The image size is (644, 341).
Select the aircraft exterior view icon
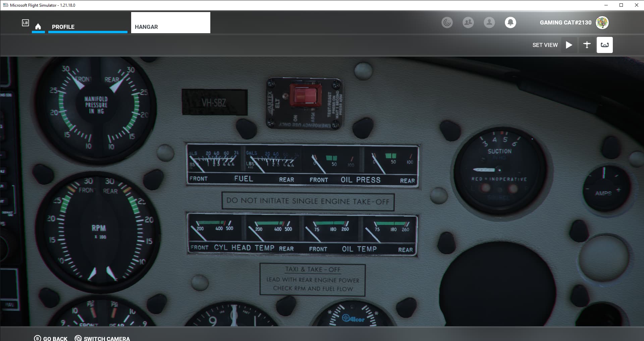tap(587, 45)
